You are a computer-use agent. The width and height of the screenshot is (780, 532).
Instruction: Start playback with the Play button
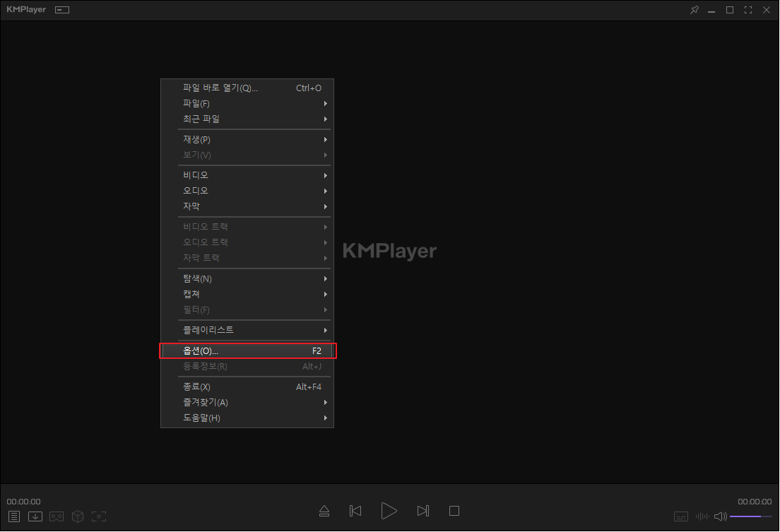389,511
